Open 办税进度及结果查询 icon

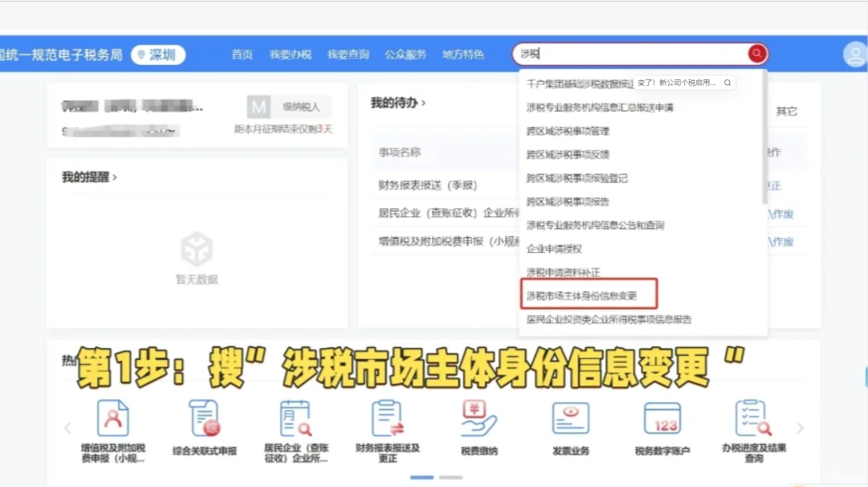coord(753,418)
